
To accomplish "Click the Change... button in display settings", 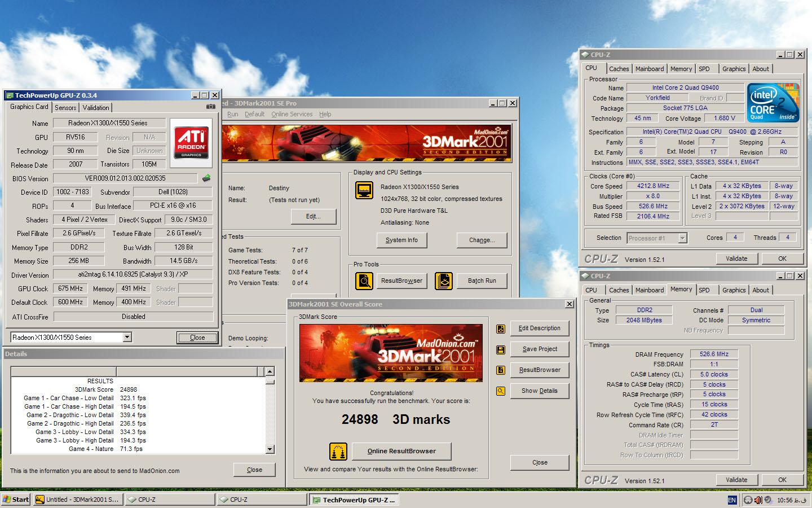I will [x=482, y=240].
